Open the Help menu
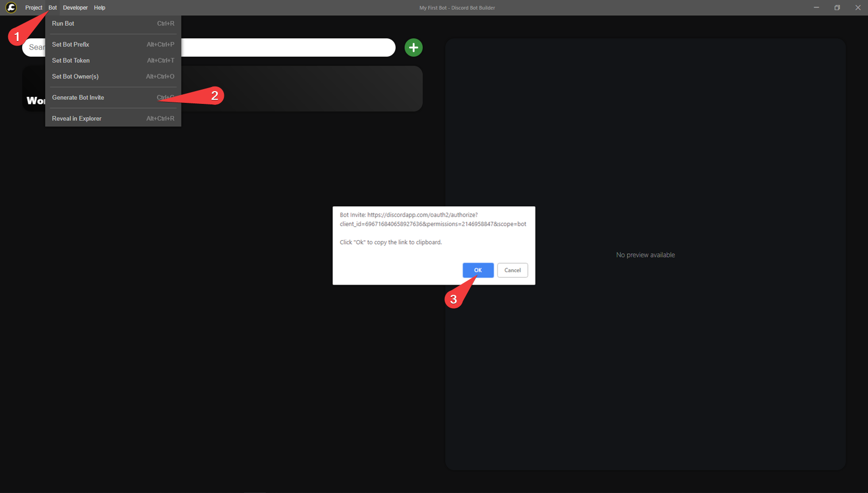 [100, 8]
